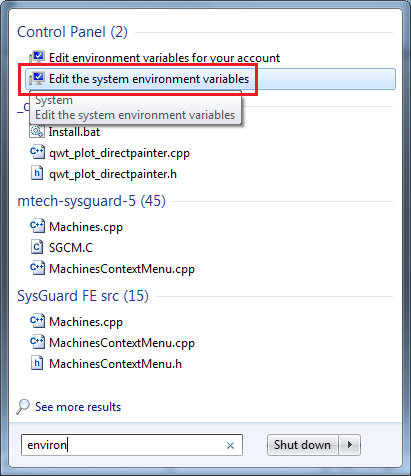The width and height of the screenshot is (411, 476).
Task: Click the SGCM.C file icon
Action: (x=37, y=247)
